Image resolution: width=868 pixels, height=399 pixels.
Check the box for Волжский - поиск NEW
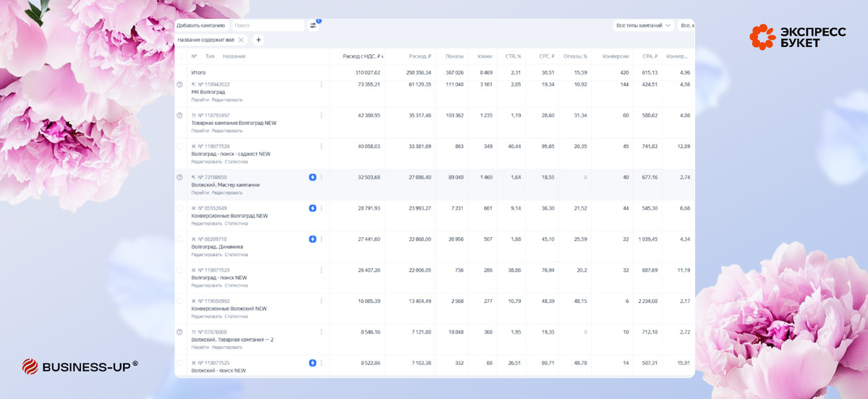180,363
